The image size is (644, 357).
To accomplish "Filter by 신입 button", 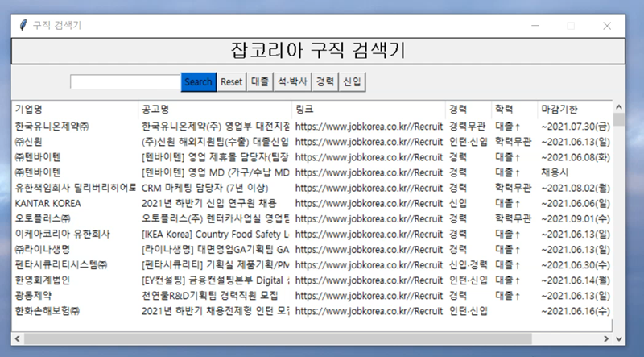I will coord(352,81).
